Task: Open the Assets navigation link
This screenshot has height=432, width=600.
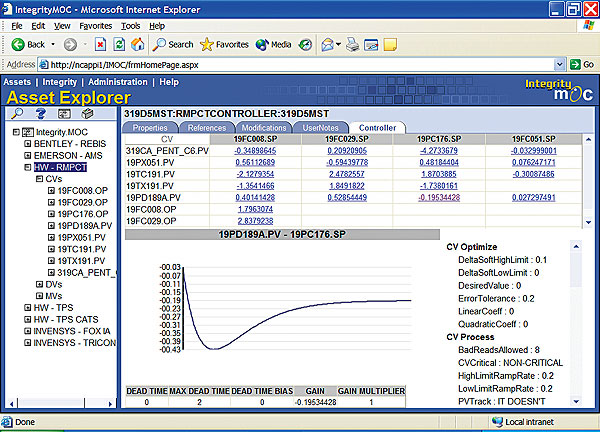Action: [17, 82]
